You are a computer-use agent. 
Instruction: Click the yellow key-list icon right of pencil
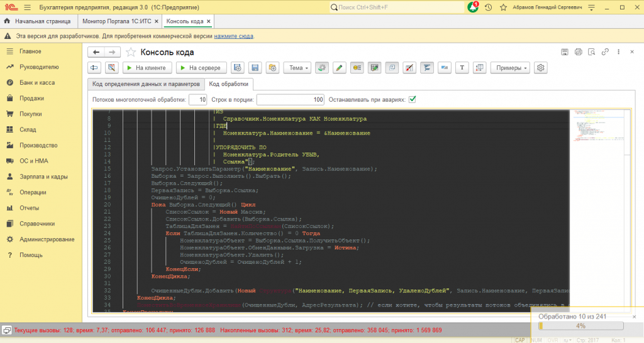(357, 68)
